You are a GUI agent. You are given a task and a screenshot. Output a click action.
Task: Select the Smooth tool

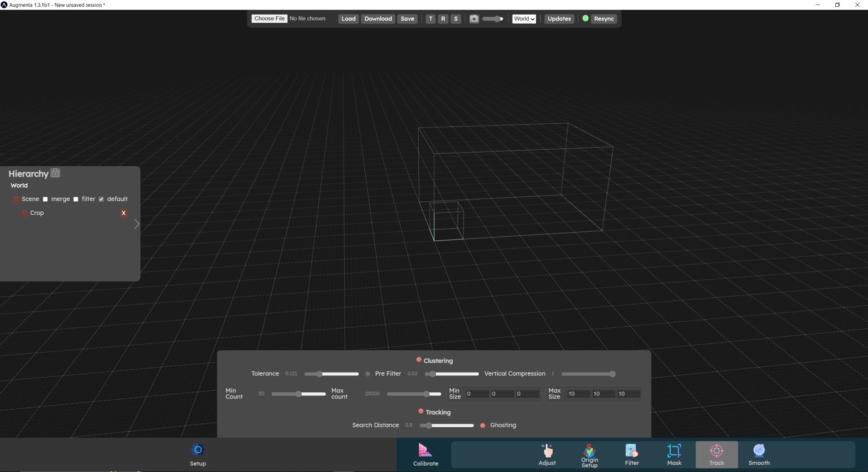(x=758, y=454)
